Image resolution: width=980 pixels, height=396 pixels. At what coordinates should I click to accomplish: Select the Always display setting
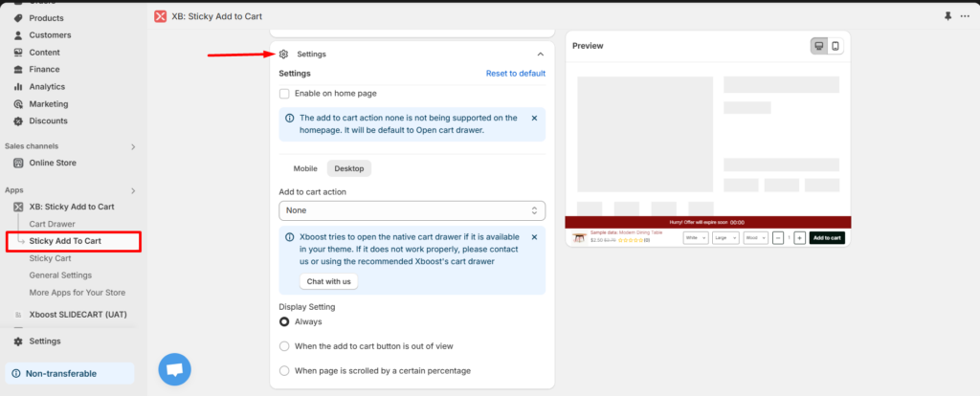(284, 321)
